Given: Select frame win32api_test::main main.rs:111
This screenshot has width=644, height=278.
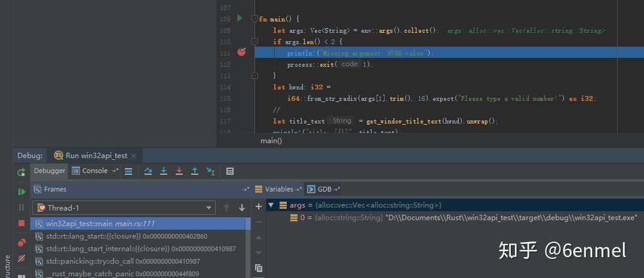Looking at the screenshot, I should click(x=138, y=224).
